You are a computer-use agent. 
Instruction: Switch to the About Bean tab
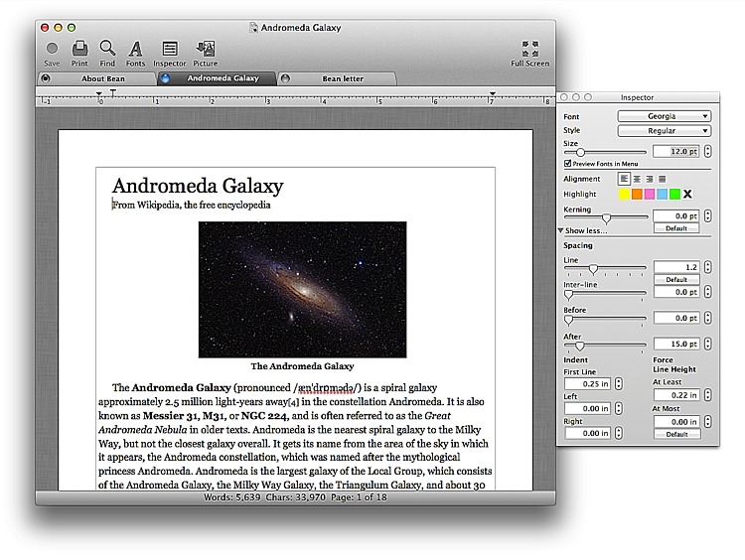(103, 78)
